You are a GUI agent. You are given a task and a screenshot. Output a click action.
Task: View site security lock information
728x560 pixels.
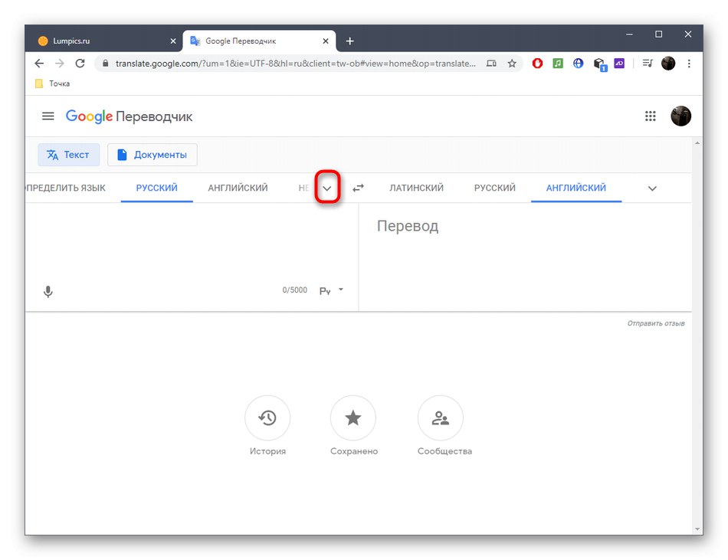point(106,63)
